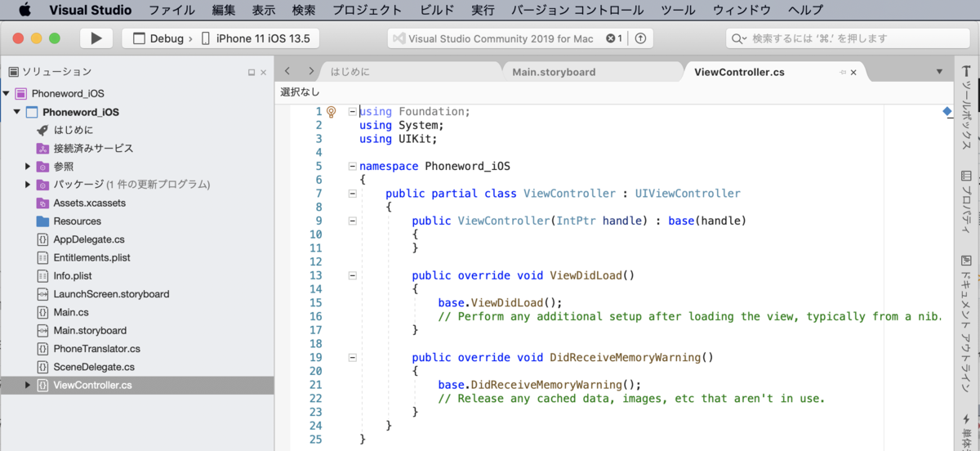Select the Resources folder
Image resolution: width=980 pixels, height=451 pixels.
coord(78,221)
